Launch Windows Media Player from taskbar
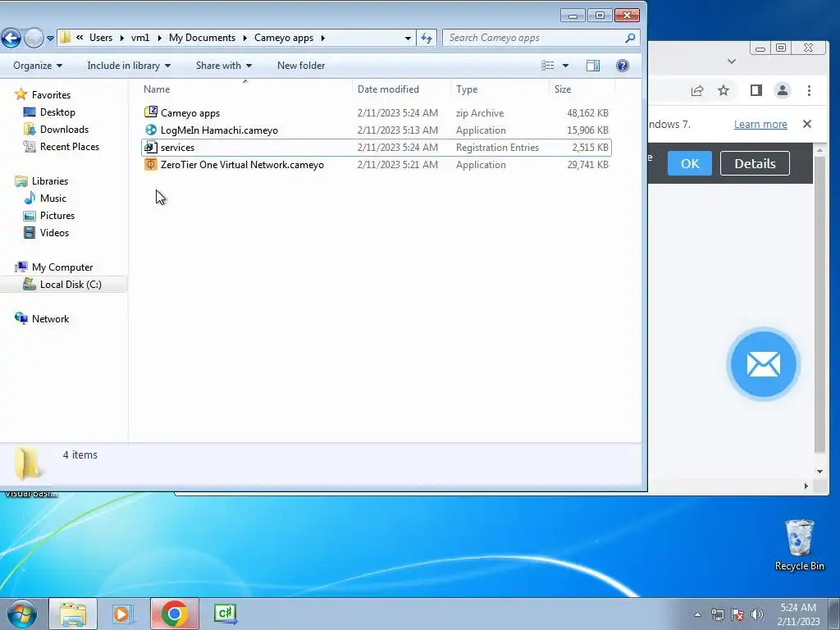840x630 pixels. point(123,614)
